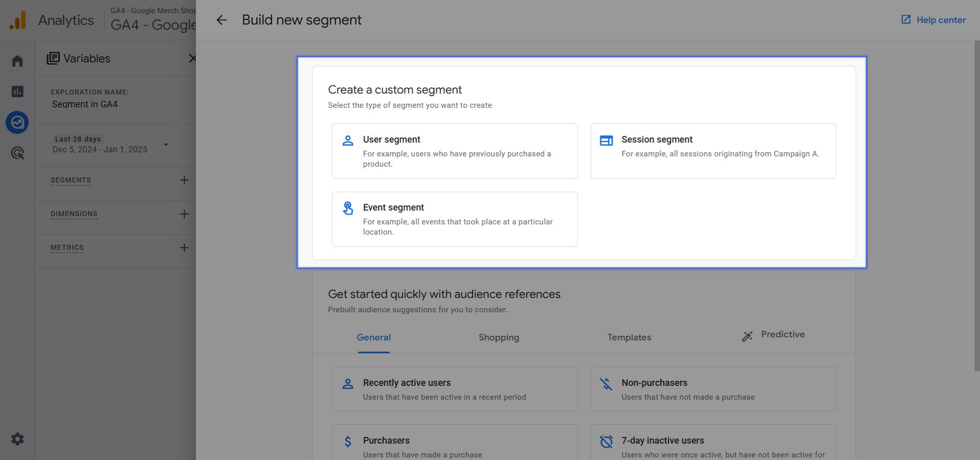The image size is (980, 460).
Task: Go back using the arrow icon
Action: pos(221,20)
